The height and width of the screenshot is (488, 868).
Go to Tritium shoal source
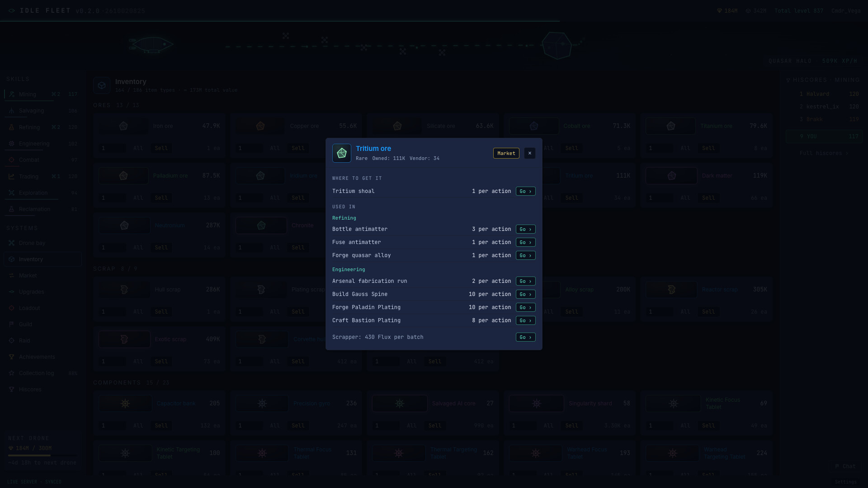click(x=525, y=191)
